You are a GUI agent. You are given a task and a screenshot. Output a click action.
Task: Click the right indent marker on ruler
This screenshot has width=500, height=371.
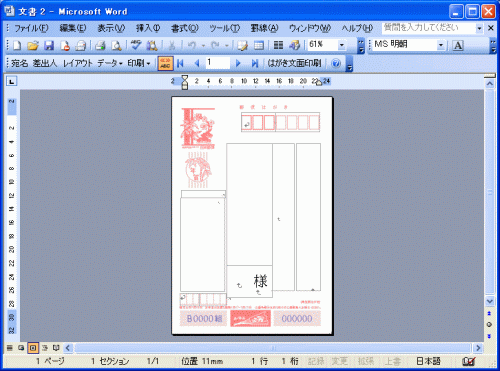319,83
